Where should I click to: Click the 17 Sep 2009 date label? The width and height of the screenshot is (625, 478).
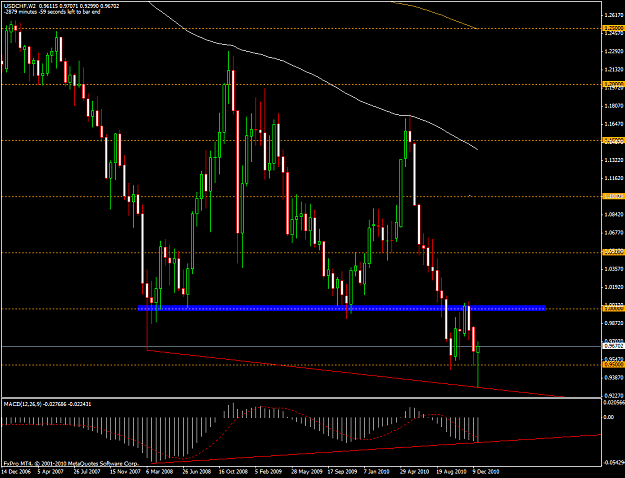[341, 472]
